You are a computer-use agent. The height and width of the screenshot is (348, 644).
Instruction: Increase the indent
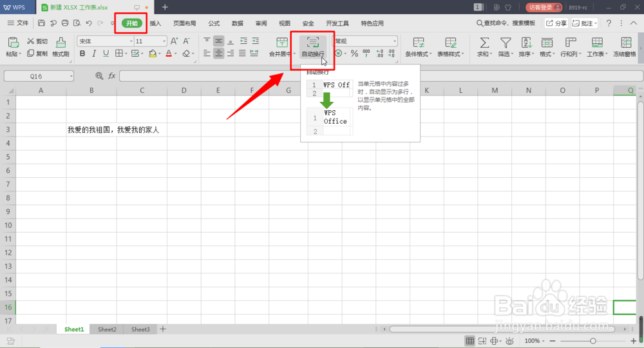click(256, 41)
